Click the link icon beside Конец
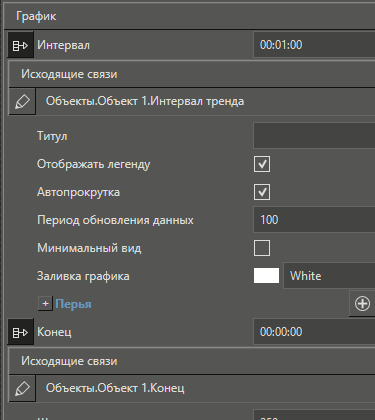The width and height of the screenshot is (375, 420). (20, 332)
